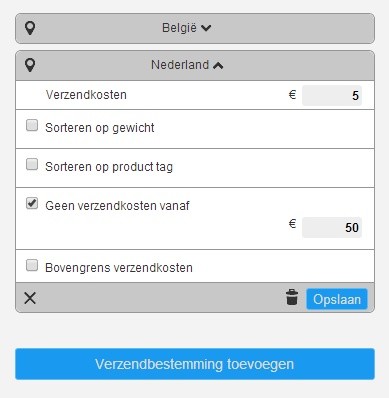The image size is (389, 398).
Task: Enable the Bovengrens verzendkosten checkbox
Action: 32,265
